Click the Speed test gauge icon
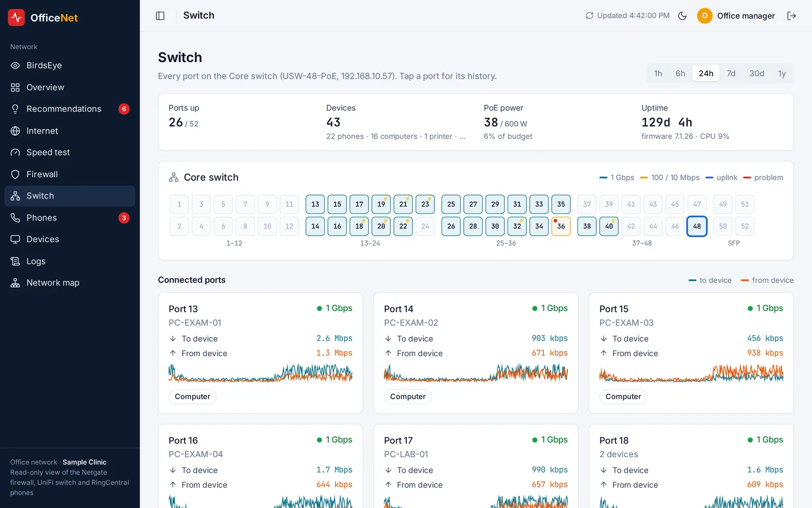The width and height of the screenshot is (812, 508). (x=15, y=152)
